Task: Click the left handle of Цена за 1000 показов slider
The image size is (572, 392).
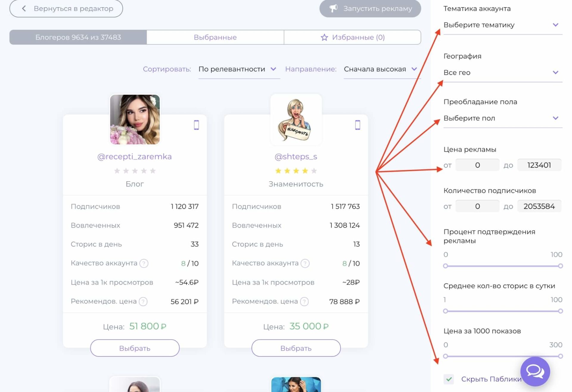Action: (445, 356)
